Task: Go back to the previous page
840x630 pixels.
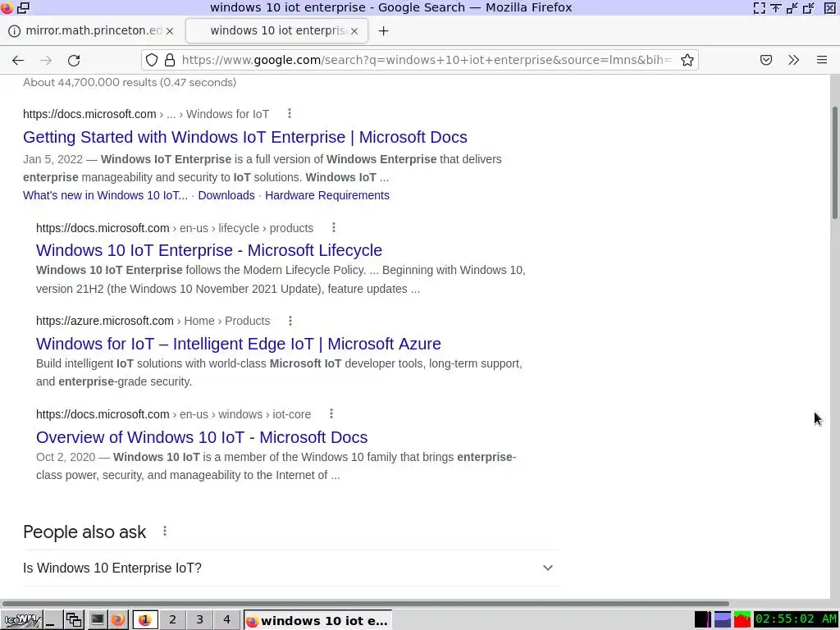Action: click(18, 60)
